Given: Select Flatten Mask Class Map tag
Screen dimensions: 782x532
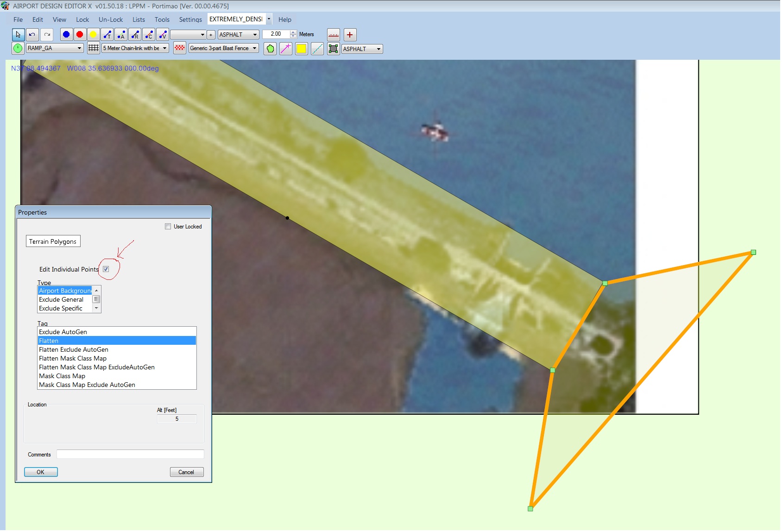Looking at the screenshot, I should pyautogui.click(x=73, y=359).
